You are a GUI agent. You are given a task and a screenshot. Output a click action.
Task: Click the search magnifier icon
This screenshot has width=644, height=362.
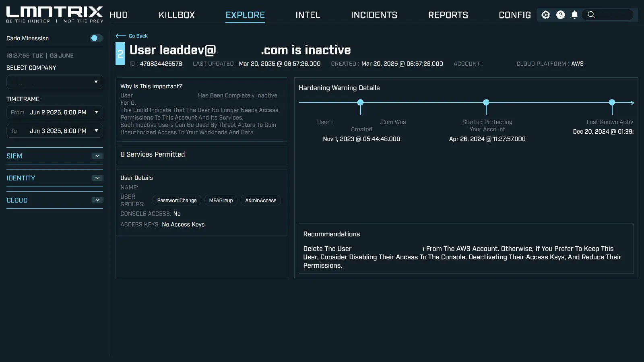tap(591, 15)
